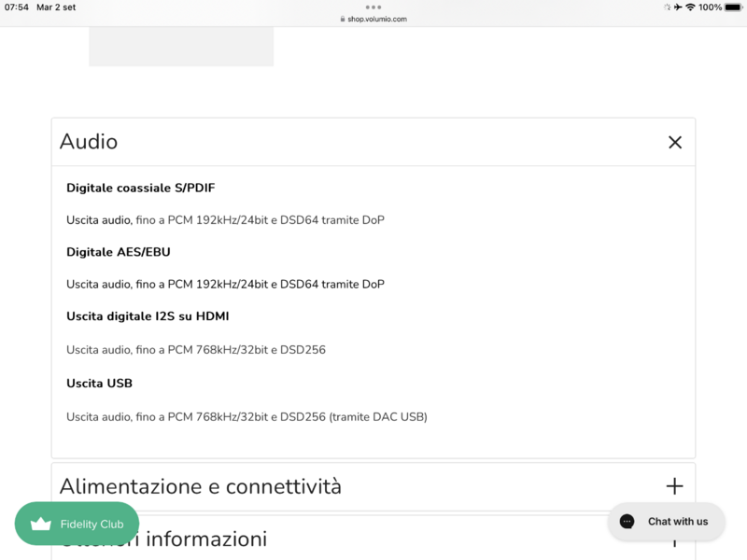Screen dimensions: 747x560
Task: Tap the Focus icon in the status bar
Action: (667, 7)
